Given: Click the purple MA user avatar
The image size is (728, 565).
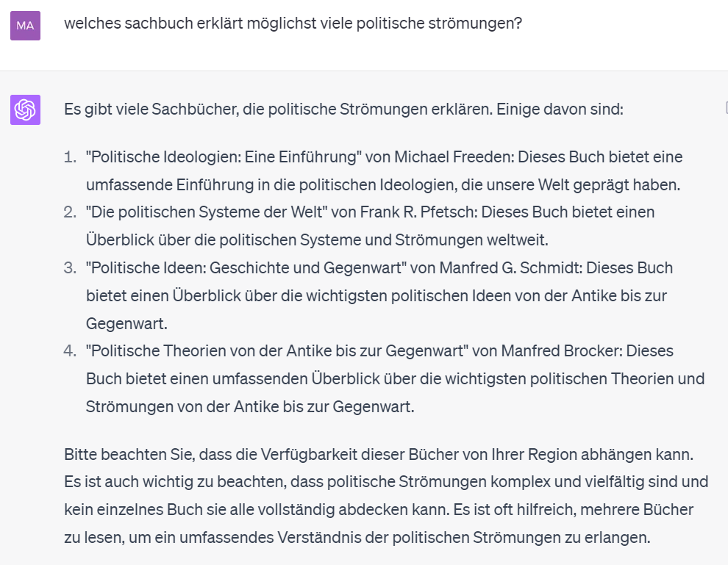Looking at the screenshot, I should 25,26.
